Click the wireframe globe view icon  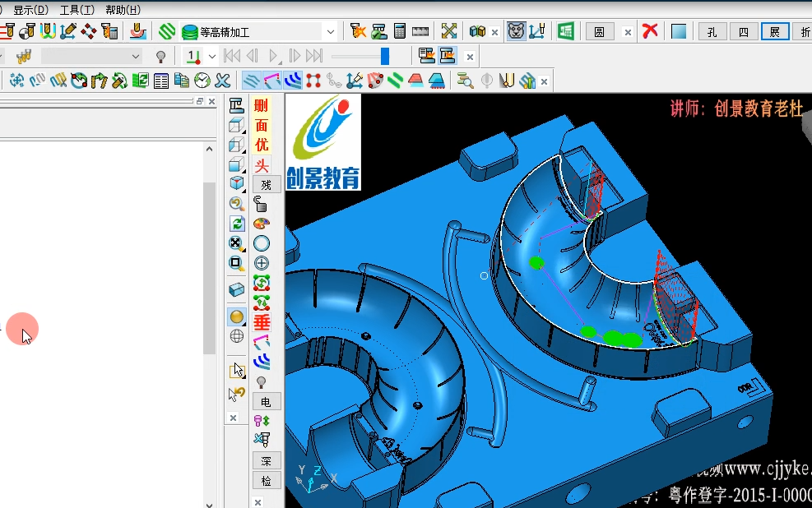point(237,336)
